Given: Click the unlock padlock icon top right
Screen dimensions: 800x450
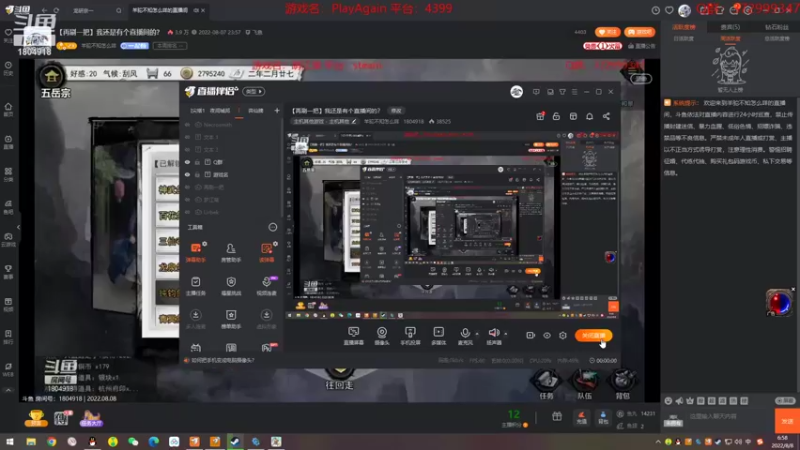Looking at the screenshot, I should (x=556, y=116).
